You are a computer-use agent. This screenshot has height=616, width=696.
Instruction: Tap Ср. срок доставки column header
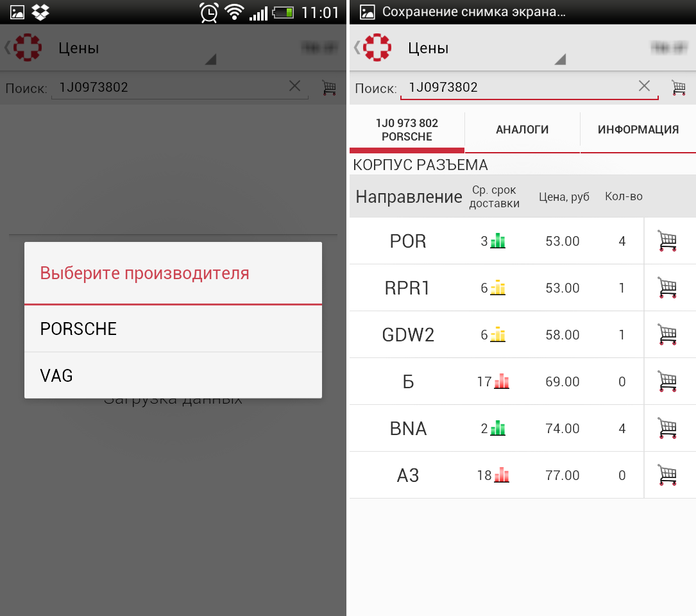(x=495, y=196)
